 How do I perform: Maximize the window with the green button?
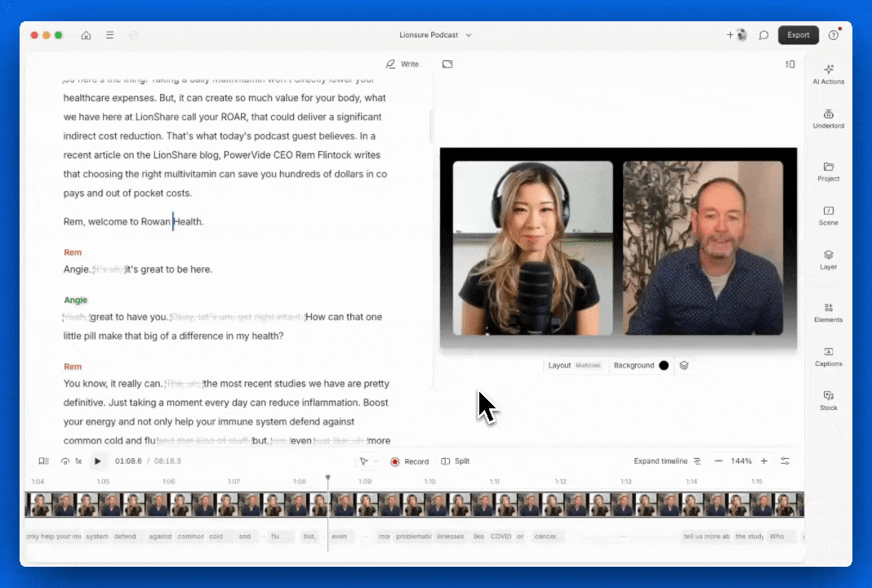click(59, 35)
